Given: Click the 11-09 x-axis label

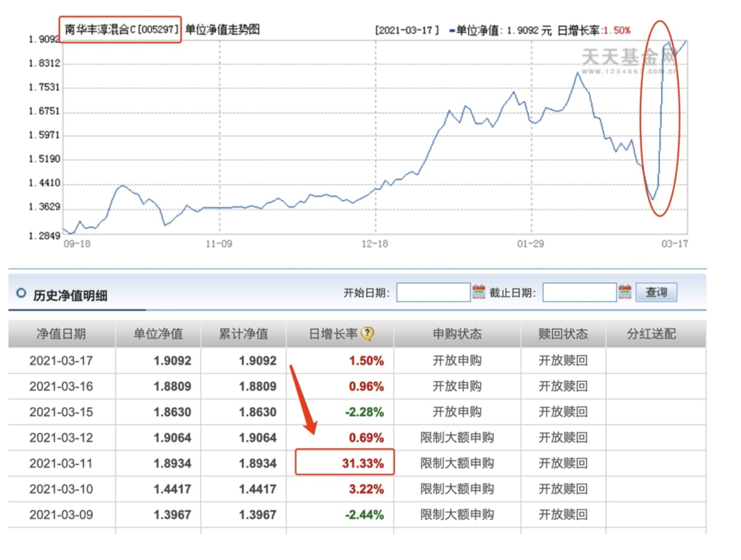Looking at the screenshot, I should (219, 244).
